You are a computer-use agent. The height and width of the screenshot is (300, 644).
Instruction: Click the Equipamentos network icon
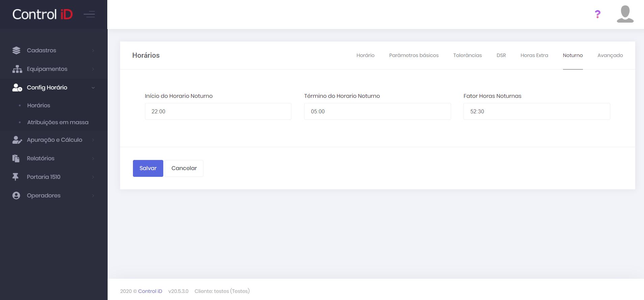coord(17,69)
